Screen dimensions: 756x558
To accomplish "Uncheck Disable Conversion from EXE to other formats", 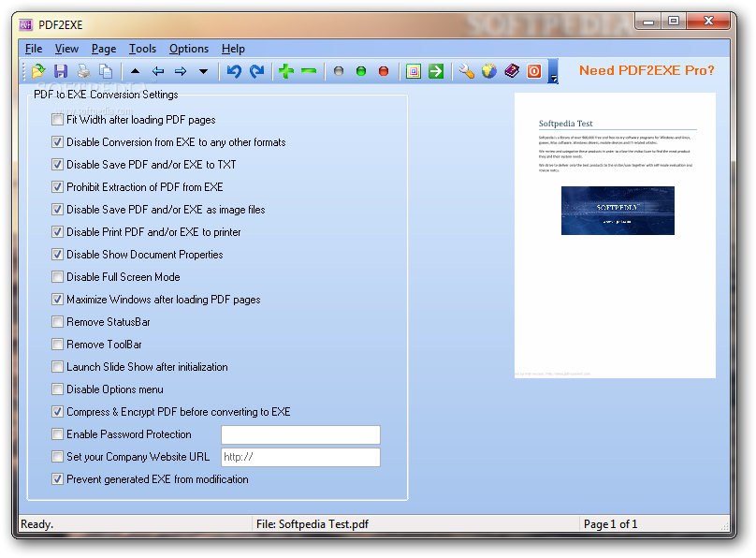I will [x=57, y=142].
